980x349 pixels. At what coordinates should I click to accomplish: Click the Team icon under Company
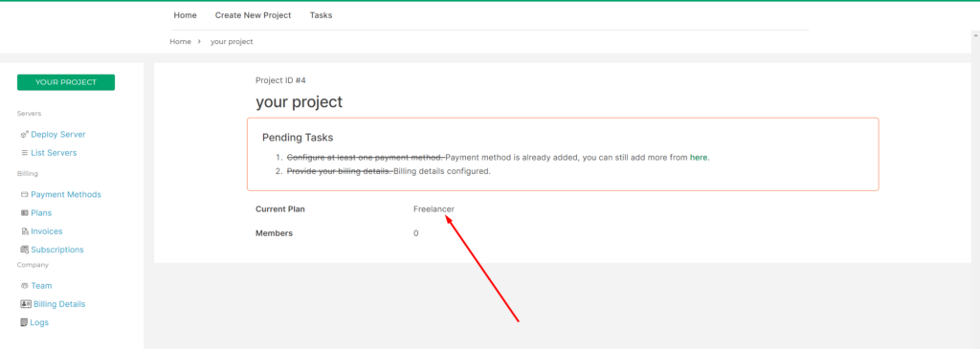[24, 286]
